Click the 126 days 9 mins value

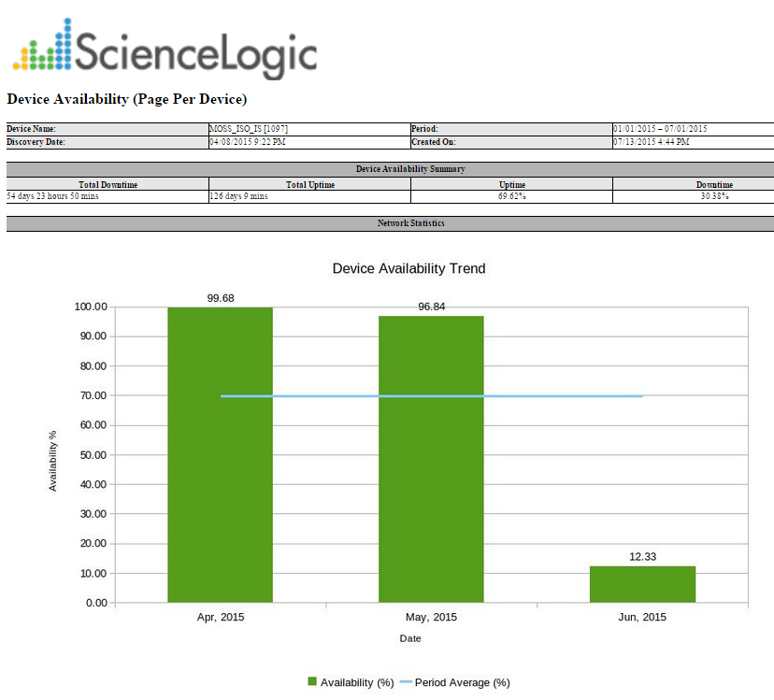(x=239, y=196)
